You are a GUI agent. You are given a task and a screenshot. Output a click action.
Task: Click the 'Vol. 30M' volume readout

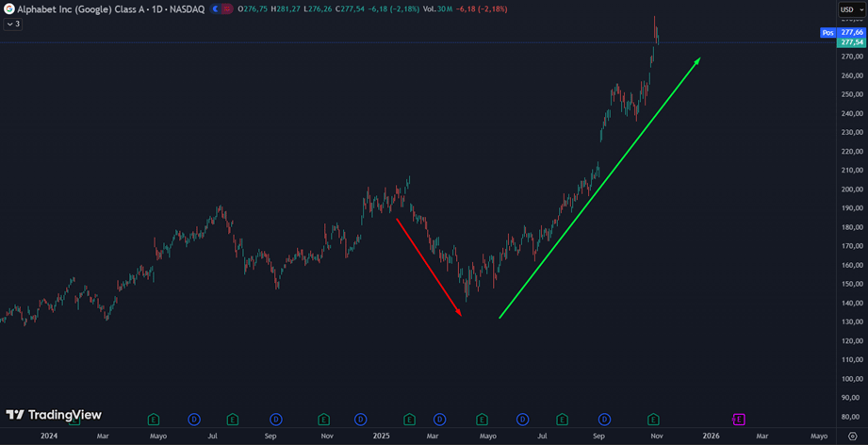[x=437, y=9]
